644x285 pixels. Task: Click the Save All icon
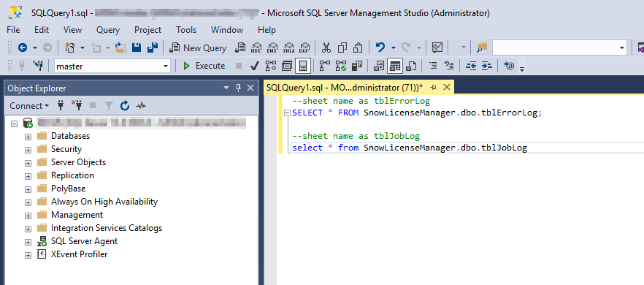point(153,48)
